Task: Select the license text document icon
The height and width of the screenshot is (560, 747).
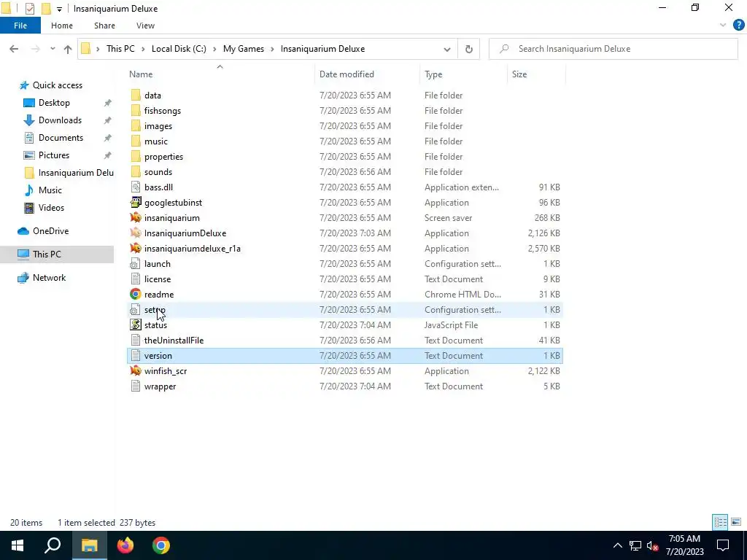Action: pyautogui.click(x=136, y=279)
